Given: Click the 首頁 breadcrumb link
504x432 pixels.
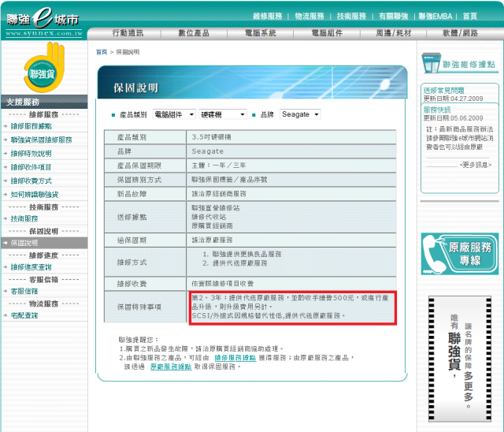Looking at the screenshot, I should [102, 52].
